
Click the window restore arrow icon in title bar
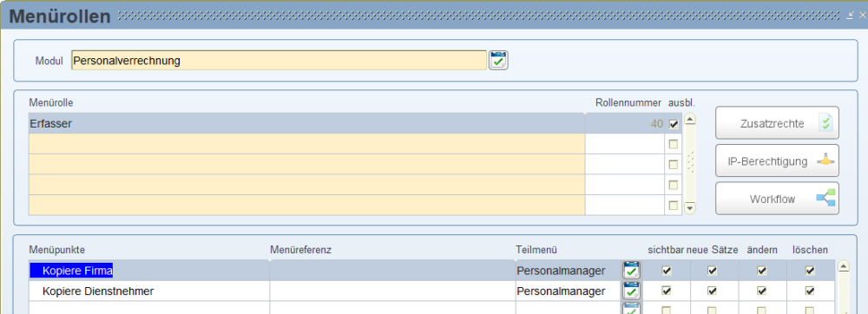[851, 16]
